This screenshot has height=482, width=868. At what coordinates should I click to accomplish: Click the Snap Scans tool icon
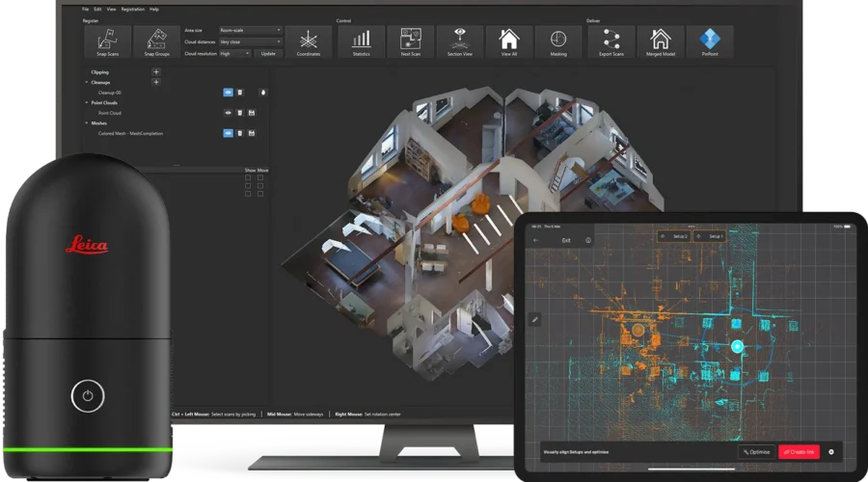click(107, 41)
